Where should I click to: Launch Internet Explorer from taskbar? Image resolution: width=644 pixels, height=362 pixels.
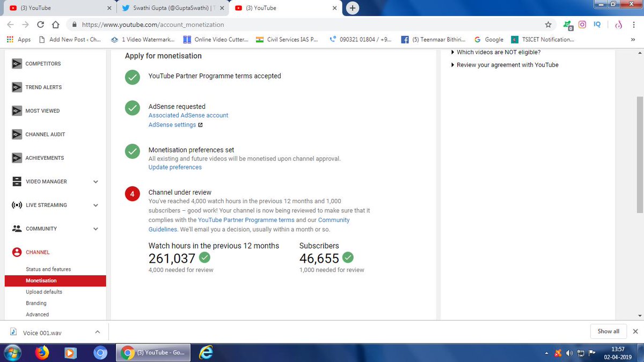206,352
